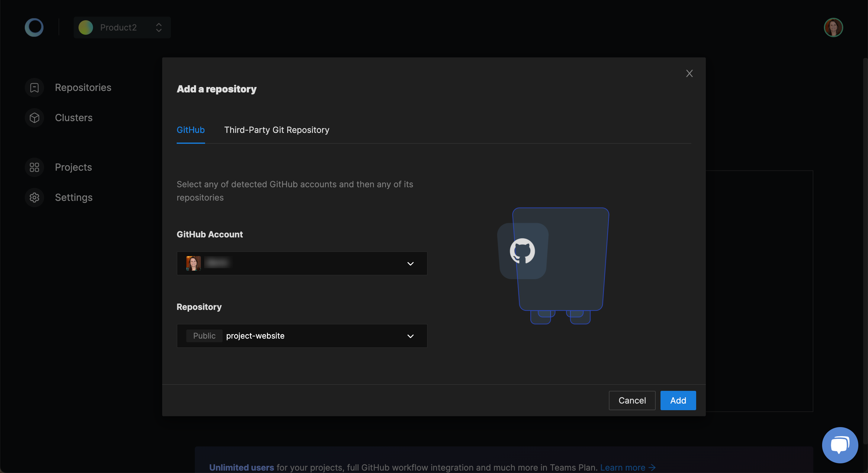This screenshot has height=473, width=868.
Task: Click the Settings gear icon
Action: point(34,198)
